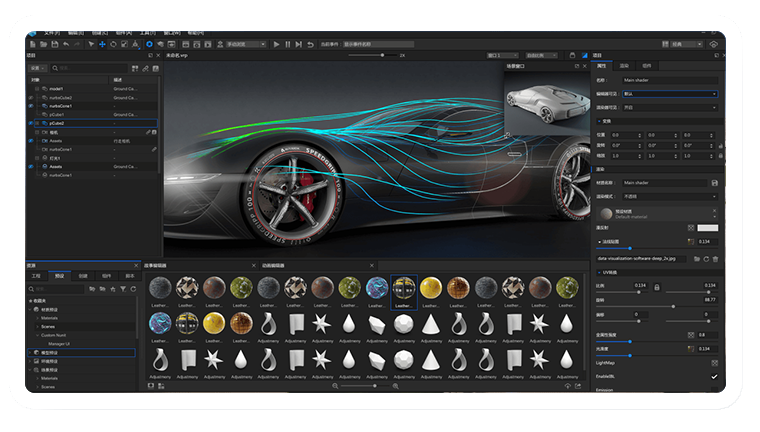Open project with the folder icon
Image resolution: width=760 pixels, height=432 pixels.
click(44, 44)
